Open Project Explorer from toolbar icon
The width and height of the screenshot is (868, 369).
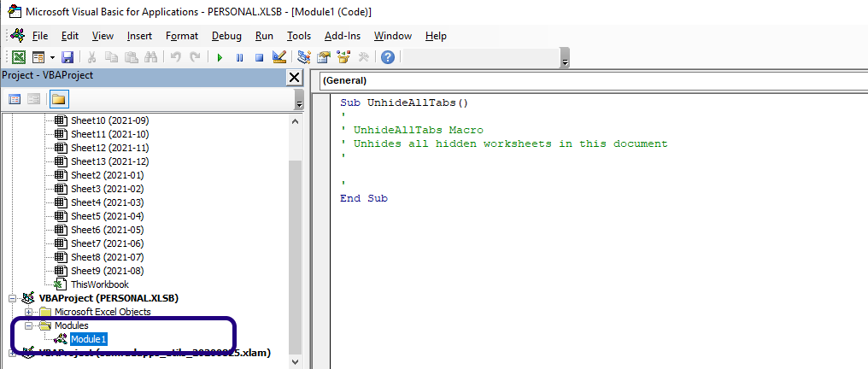[x=303, y=57]
